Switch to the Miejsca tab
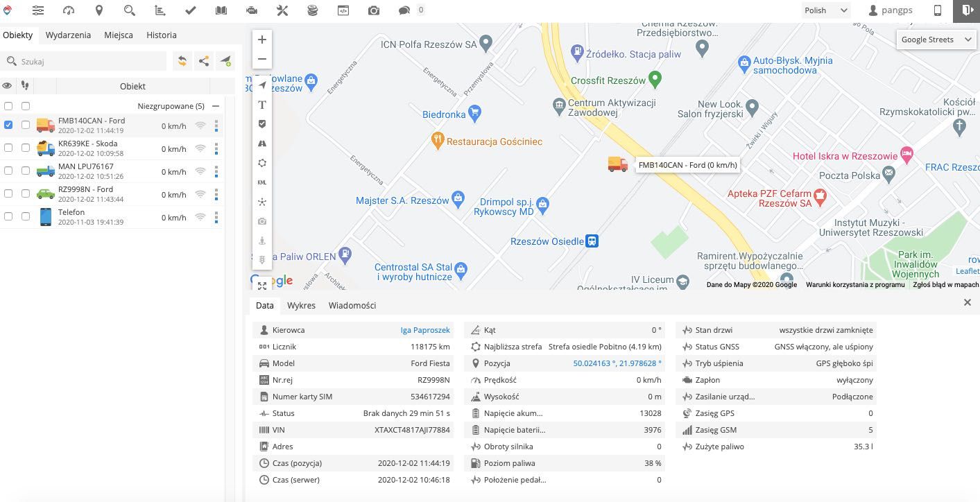This screenshot has height=502, width=980. (x=119, y=35)
